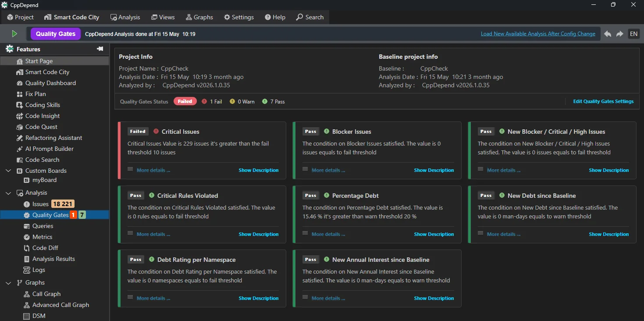Show Description for New Annual Interest since Baseline
The width and height of the screenshot is (644, 321).
coord(434,298)
